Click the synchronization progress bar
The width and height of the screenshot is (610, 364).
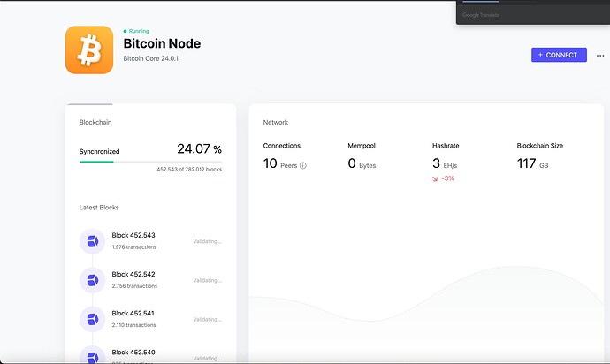pos(150,162)
